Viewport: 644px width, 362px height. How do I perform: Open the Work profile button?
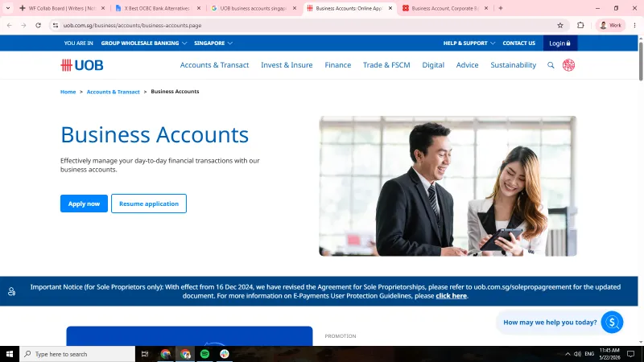(x=611, y=26)
